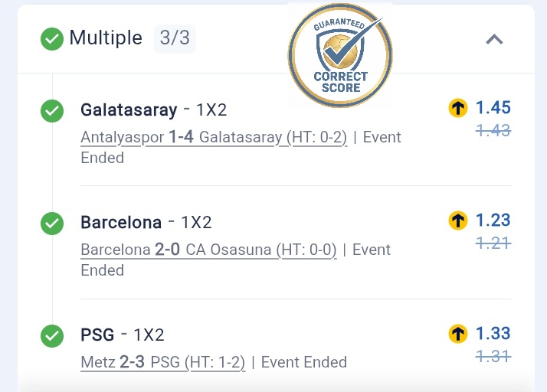Screen dimensions: 547x392
Task: Click the yellow odds-up arrow near 1.33
Action: coord(458,334)
